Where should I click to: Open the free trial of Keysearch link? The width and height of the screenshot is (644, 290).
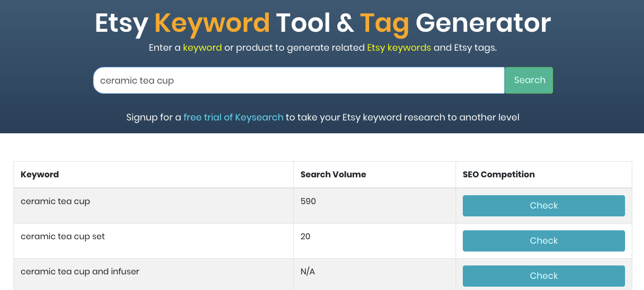click(233, 118)
